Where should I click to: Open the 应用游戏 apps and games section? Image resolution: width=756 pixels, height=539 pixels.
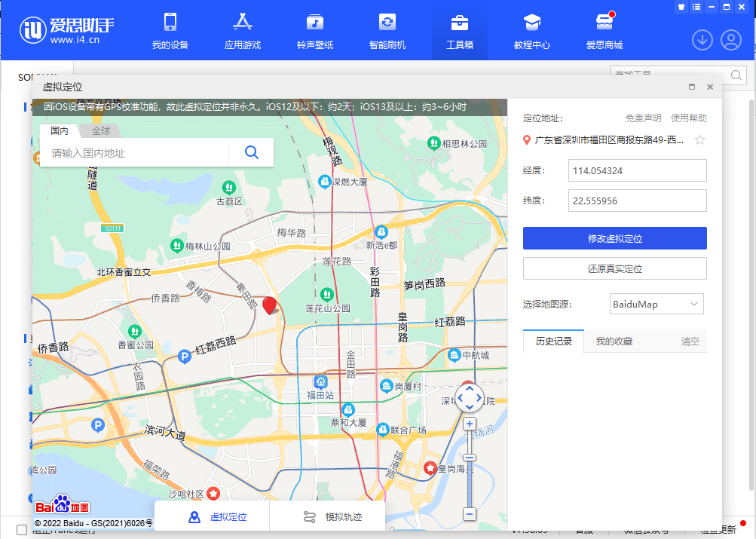pos(243,31)
